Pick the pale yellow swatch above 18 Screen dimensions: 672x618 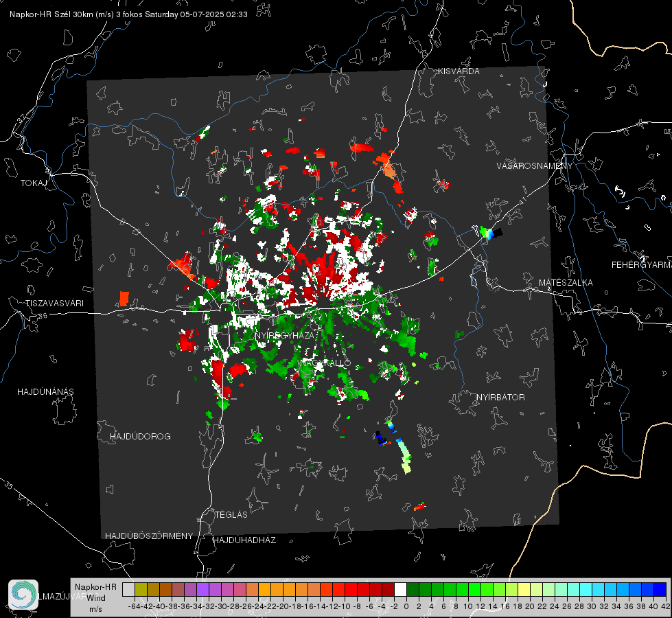524,589
